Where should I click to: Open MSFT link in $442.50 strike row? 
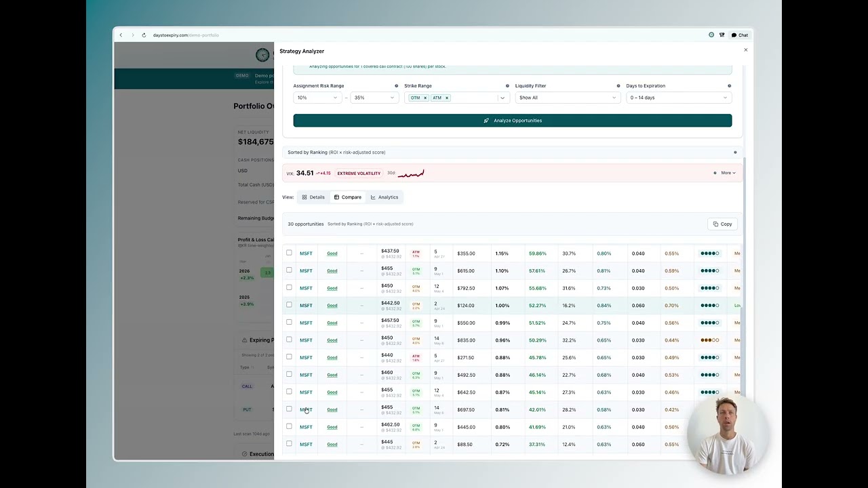coord(306,306)
